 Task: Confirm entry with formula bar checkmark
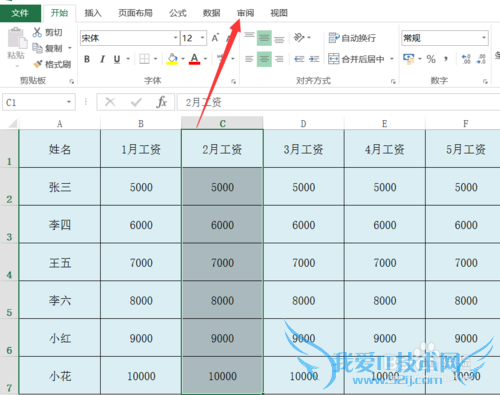pyautogui.click(x=136, y=102)
